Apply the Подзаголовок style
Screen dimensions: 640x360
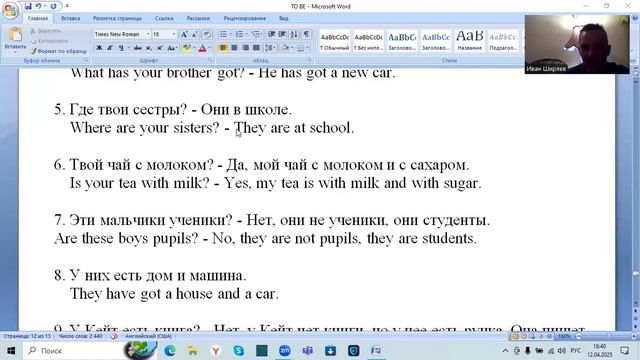[503, 41]
